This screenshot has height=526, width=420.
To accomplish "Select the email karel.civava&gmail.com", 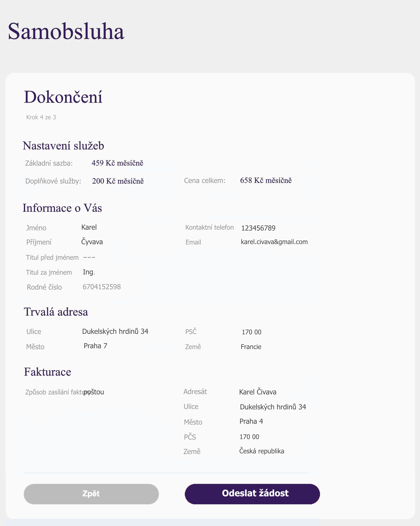I will (x=274, y=242).
